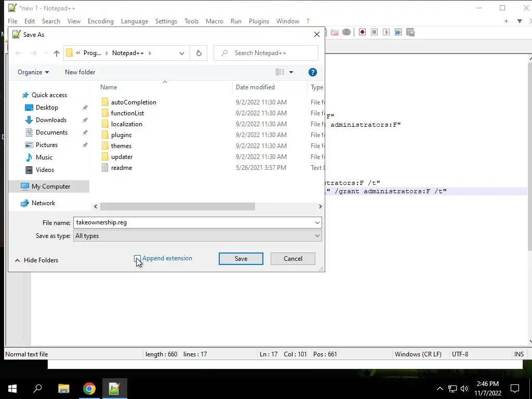
Task: Collapse with Hide Folders
Action: (x=37, y=260)
